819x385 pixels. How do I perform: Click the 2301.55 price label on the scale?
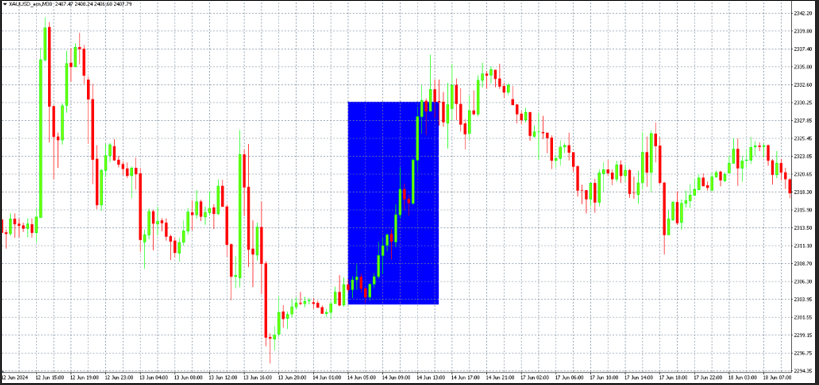(x=803, y=317)
